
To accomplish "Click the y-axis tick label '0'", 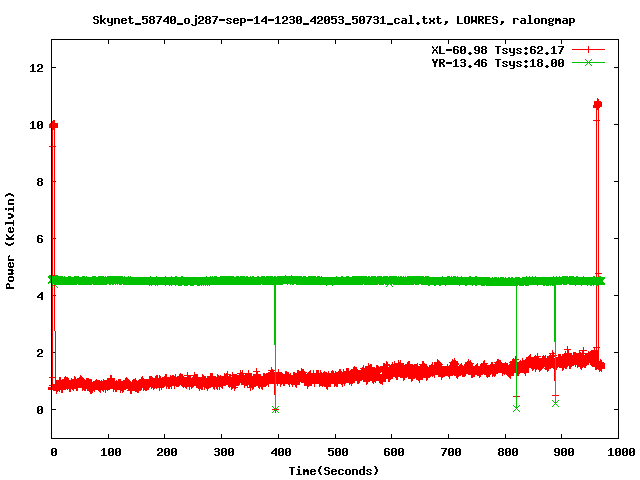I will tap(40, 410).
